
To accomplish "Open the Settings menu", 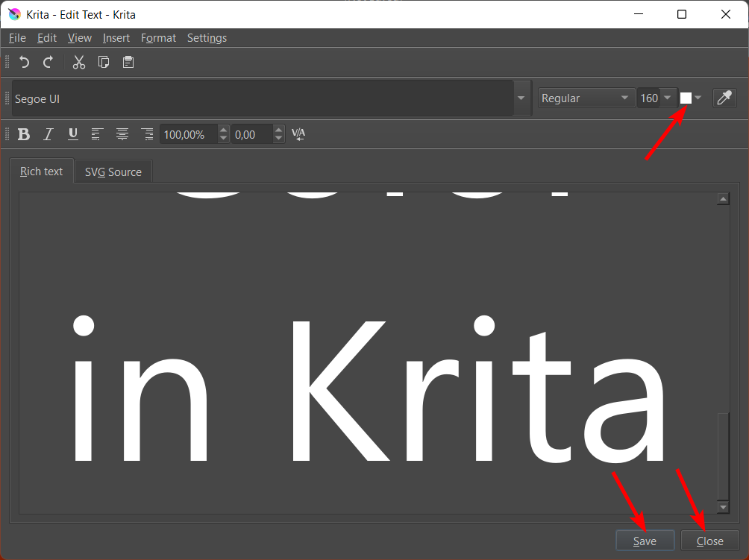I will click(207, 38).
